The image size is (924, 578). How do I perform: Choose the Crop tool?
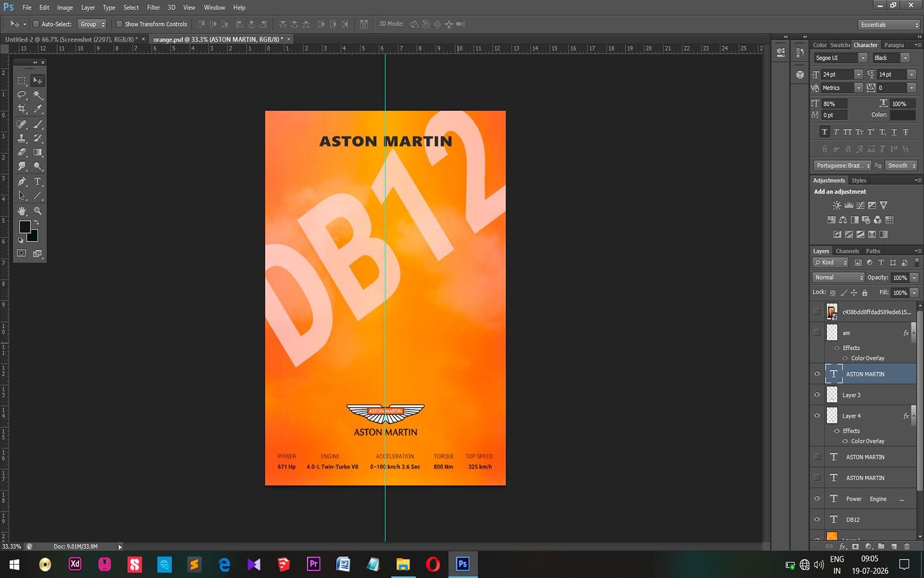(x=22, y=109)
